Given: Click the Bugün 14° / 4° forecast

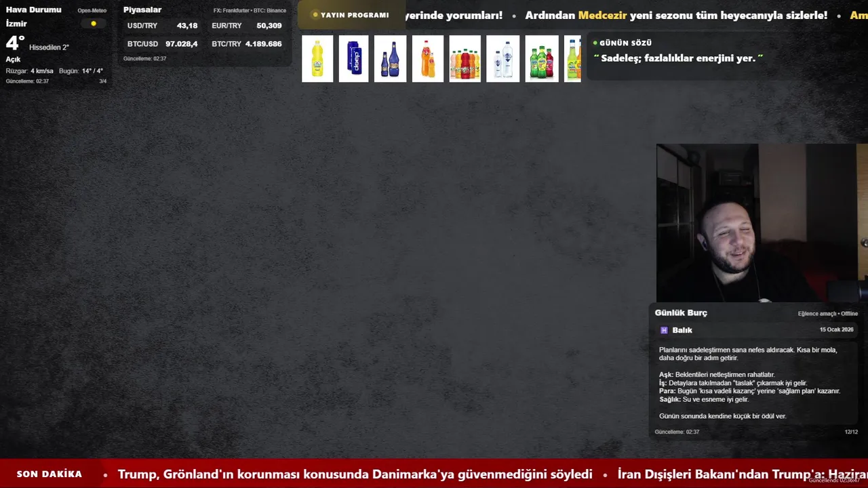Looking at the screenshot, I should [81, 71].
